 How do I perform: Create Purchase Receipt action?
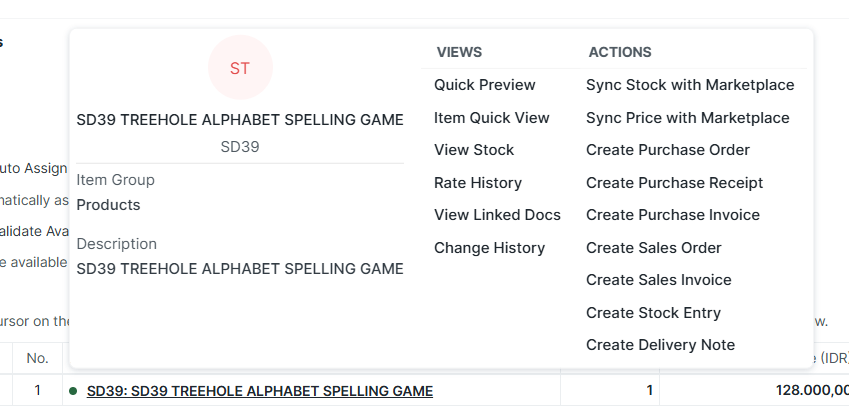tap(674, 183)
